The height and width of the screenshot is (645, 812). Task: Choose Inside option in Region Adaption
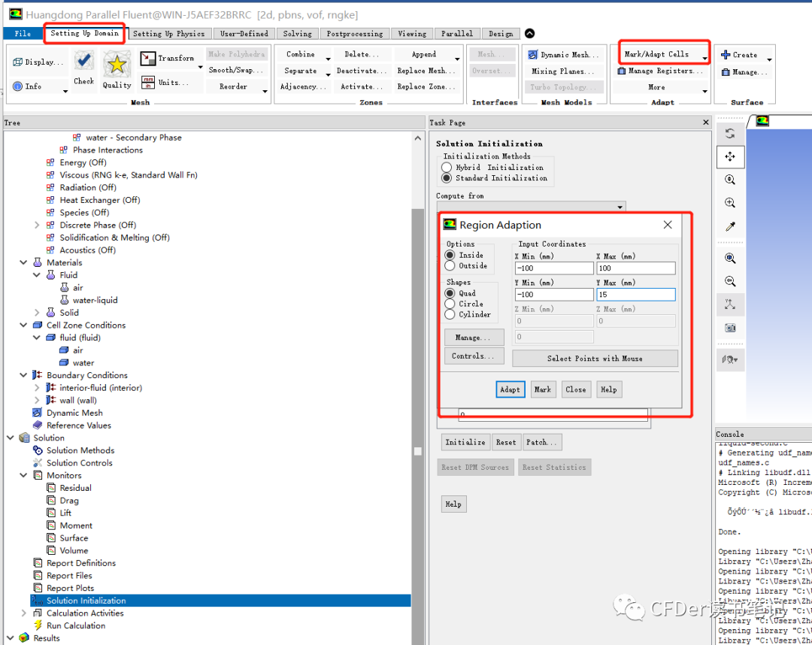[x=450, y=255]
